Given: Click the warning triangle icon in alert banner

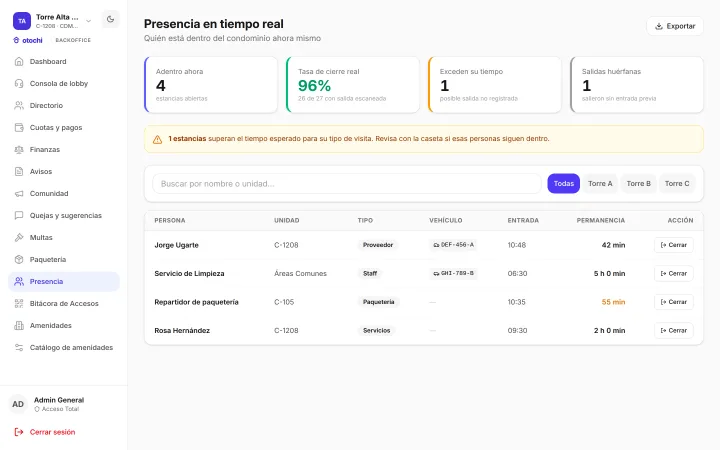Looking at the screenshot, I should [x=158, y=139].
